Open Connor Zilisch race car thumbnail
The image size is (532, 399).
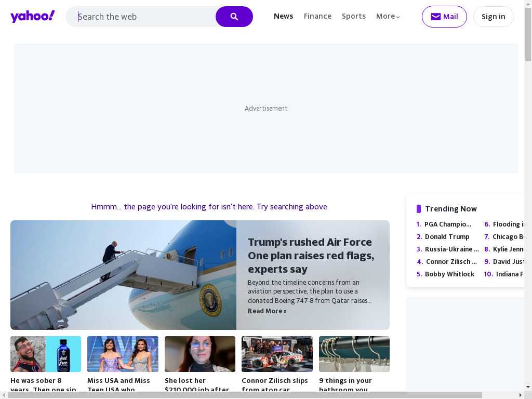click(x=277, y=354)
